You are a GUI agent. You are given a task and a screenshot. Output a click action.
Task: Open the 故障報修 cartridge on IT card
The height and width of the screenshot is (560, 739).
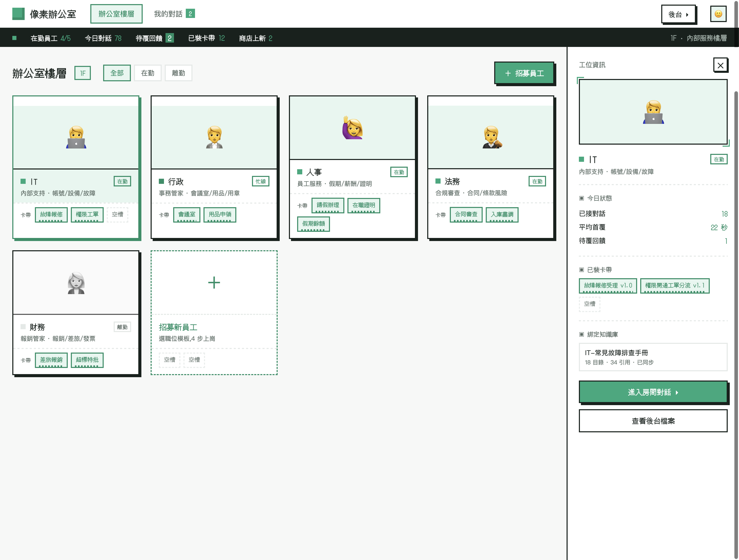tap(51, 214)
